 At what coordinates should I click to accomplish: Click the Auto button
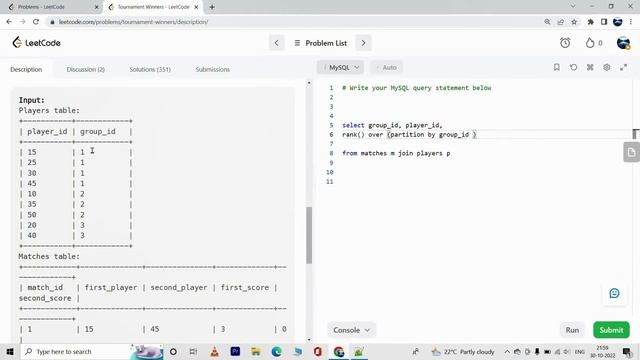(386, 67)
